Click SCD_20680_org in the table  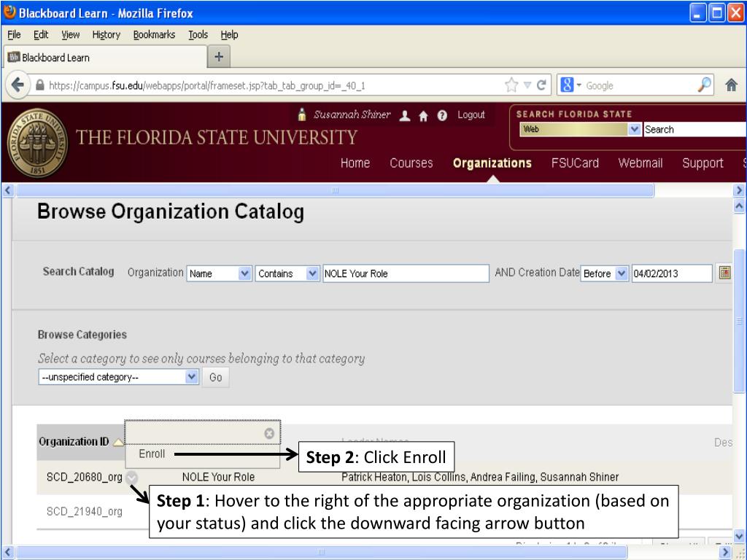click(85, 477)
